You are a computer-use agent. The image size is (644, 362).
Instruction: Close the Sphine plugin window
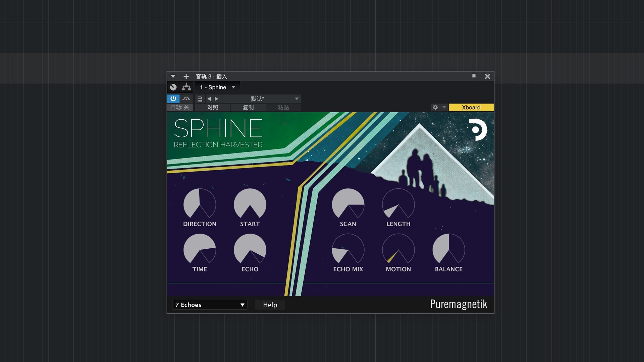click(487, 76)
